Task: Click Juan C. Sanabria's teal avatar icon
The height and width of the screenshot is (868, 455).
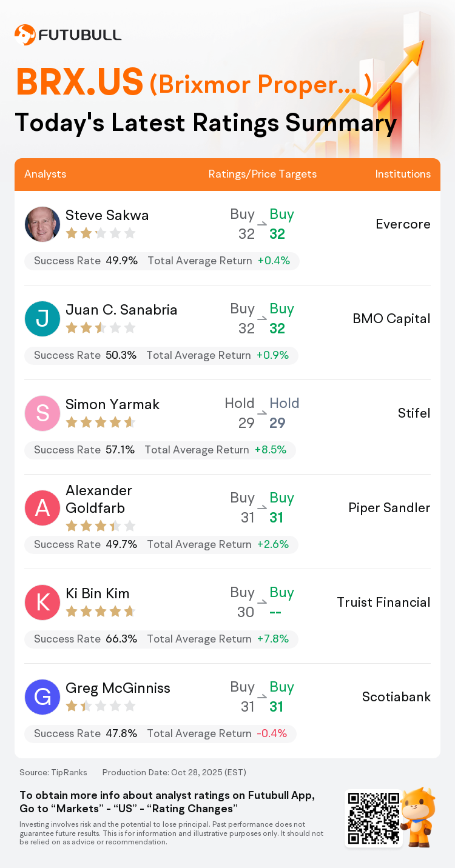Action: pos(42,319)
